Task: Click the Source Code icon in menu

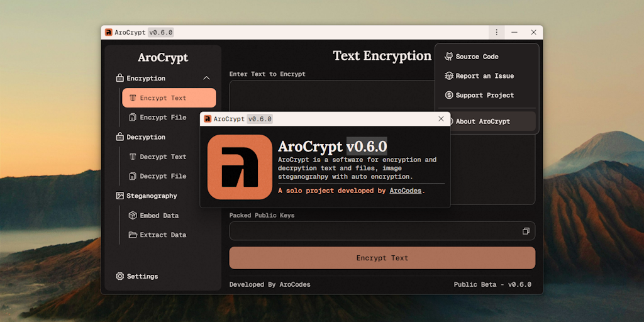Action: [449, 57]
